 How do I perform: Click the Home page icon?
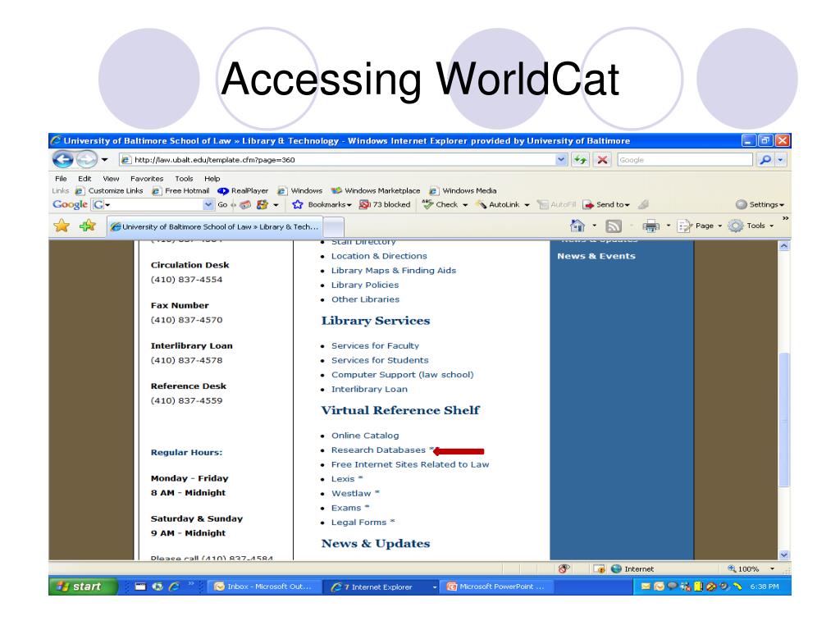577,226
